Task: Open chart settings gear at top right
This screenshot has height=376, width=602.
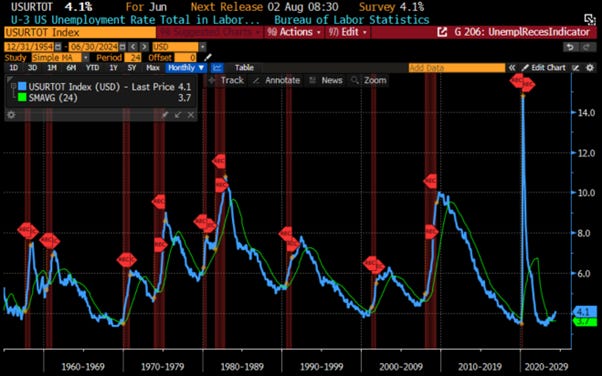Action: (590, 68)
